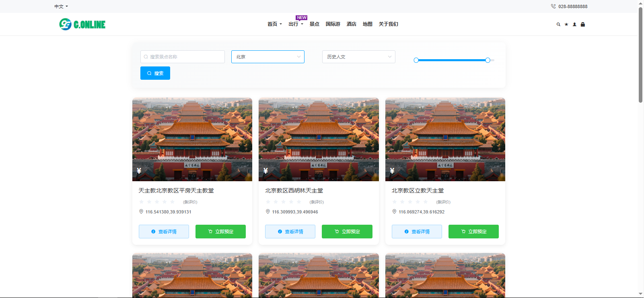Screen dimensions: 644x298
Task: Click yen price icon on 天主教北京教区平房天主教堂 card
Action: point(139,171)
